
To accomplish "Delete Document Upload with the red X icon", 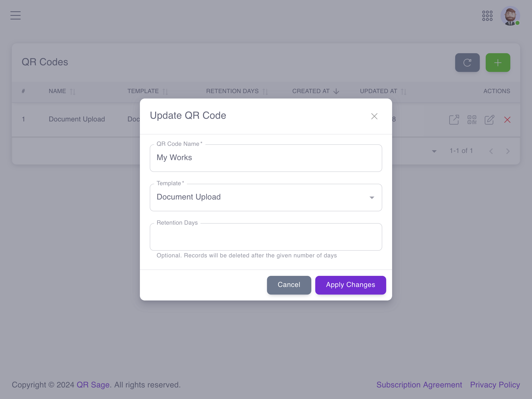I will click(508, 120).
